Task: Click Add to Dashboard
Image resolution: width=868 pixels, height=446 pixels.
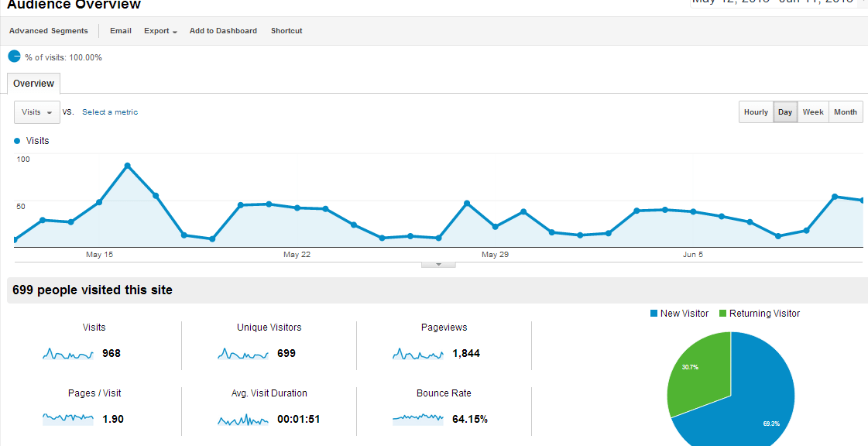Action: [x=223, y=31]
